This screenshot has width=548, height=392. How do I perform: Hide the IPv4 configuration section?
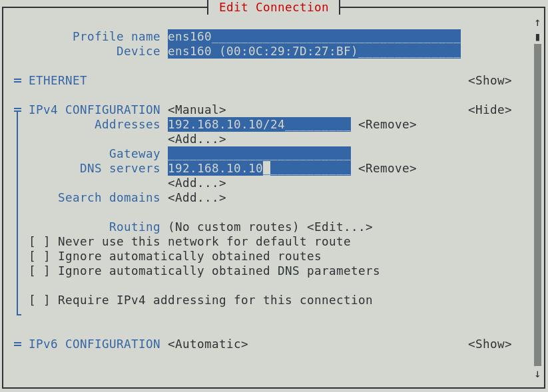coord(489,110)
